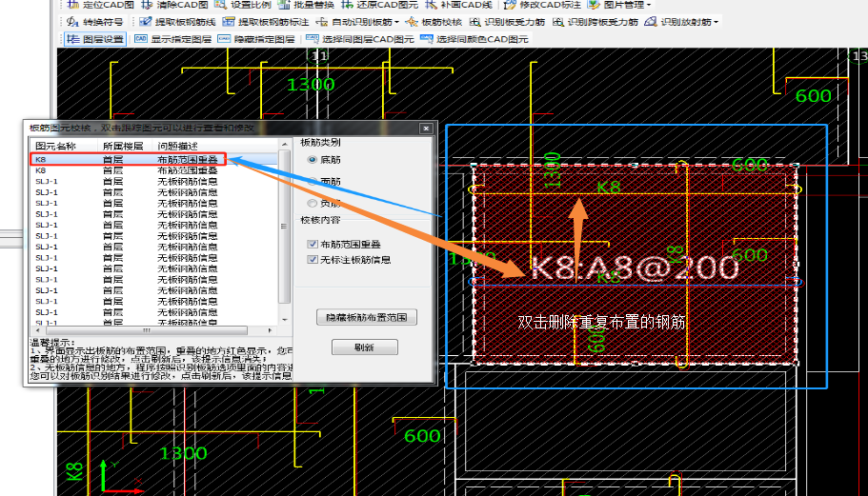Open the 图层设置 panel
868x496 pixels.
(x=95, y=39)
